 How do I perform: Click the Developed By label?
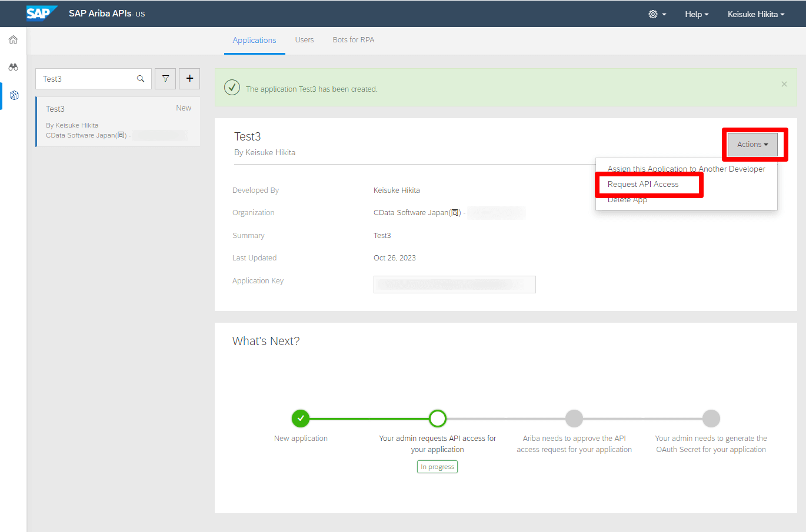255,190
